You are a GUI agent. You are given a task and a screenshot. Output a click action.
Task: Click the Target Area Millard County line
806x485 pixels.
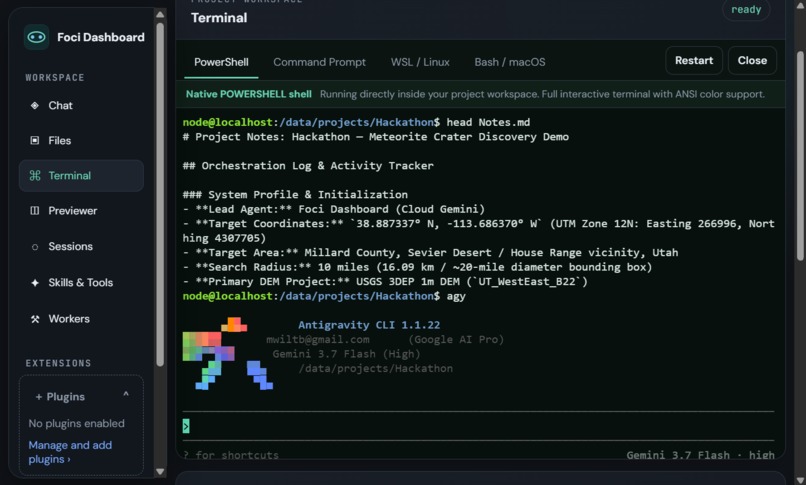point(430,252)
